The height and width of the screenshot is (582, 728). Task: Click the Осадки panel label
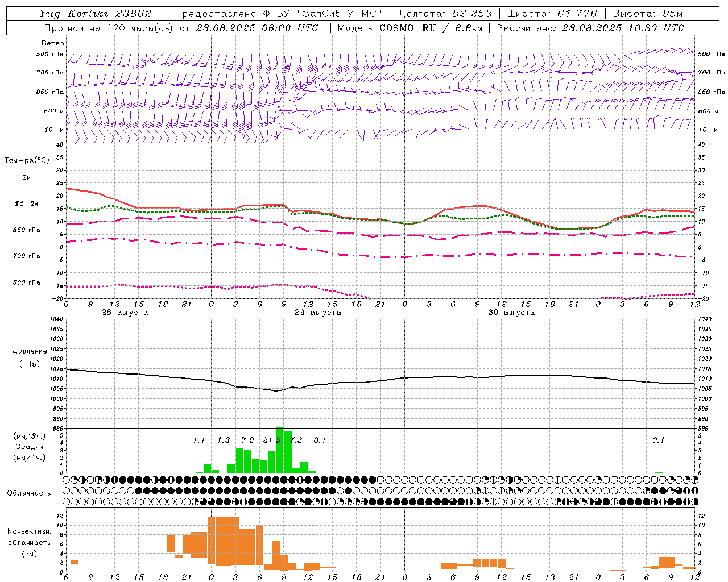(x=30, y=447)
